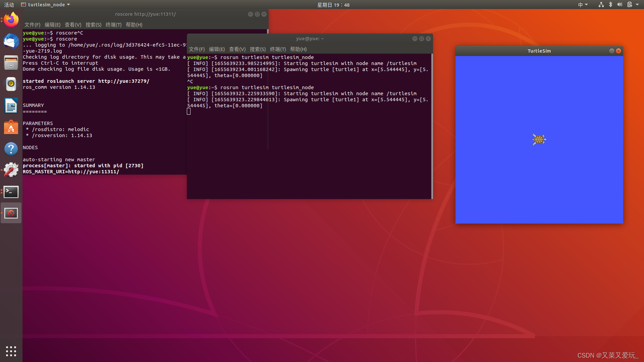This screenshot has width=644, height=362.
Task: Click the ROS_MASTER_URI=http://yue:11311/ line
Action: (x=71, y=172)
